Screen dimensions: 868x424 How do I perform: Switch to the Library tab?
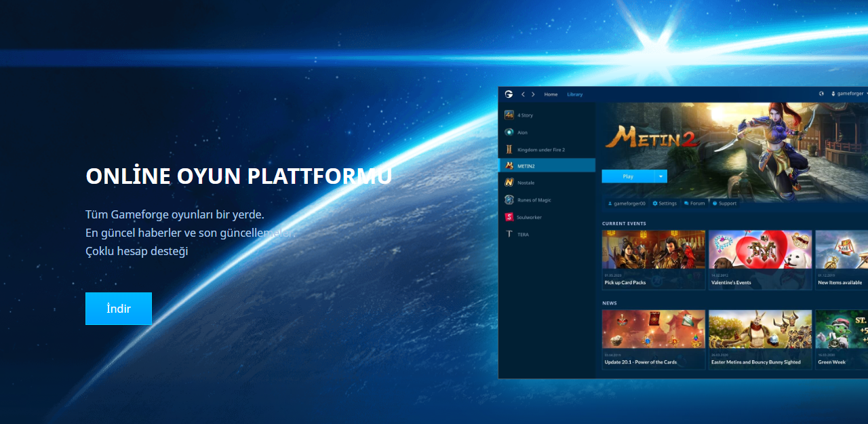coord(574,94)
